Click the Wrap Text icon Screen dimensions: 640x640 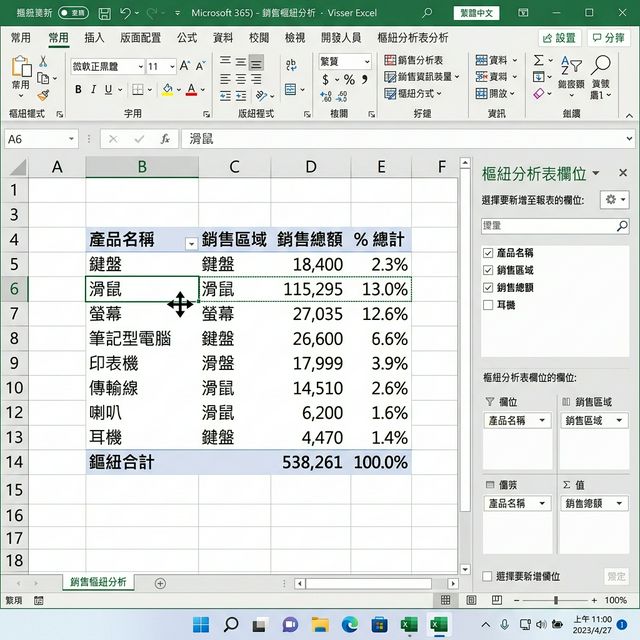[x=291, y=65]
